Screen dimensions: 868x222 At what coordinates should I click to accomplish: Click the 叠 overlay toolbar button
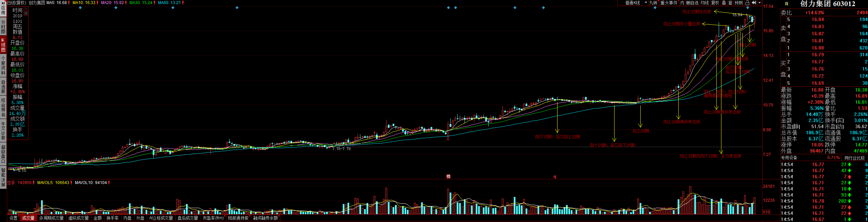pyautogui.click(x=724, y=3)
